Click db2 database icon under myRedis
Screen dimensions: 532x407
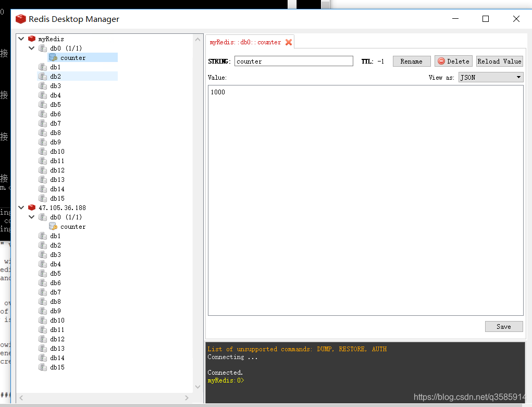tap(43, 77)
